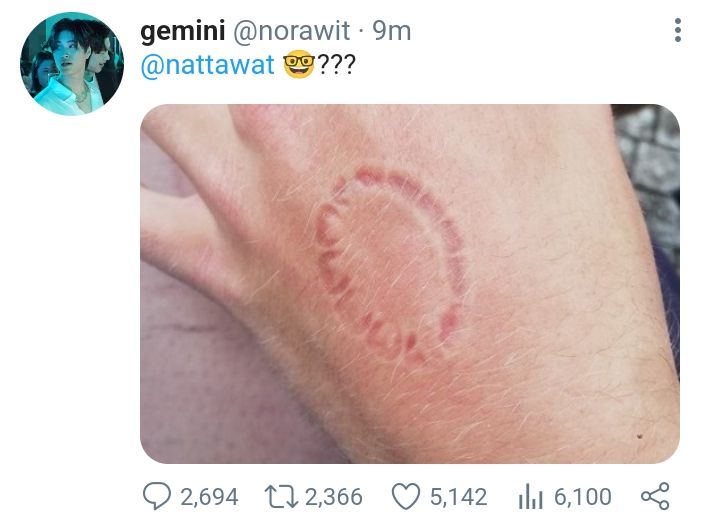
Task: Open gemini's profile picture avatar
Action: (72, 63)
